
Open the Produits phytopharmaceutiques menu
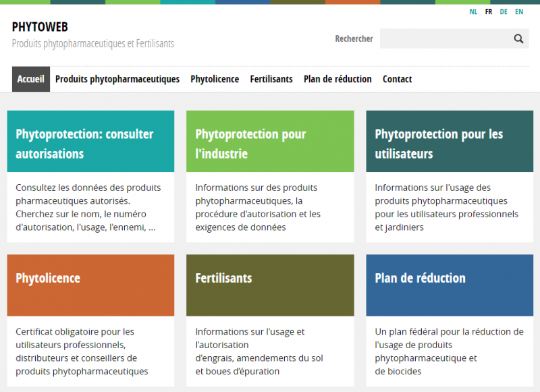(117, 79)
